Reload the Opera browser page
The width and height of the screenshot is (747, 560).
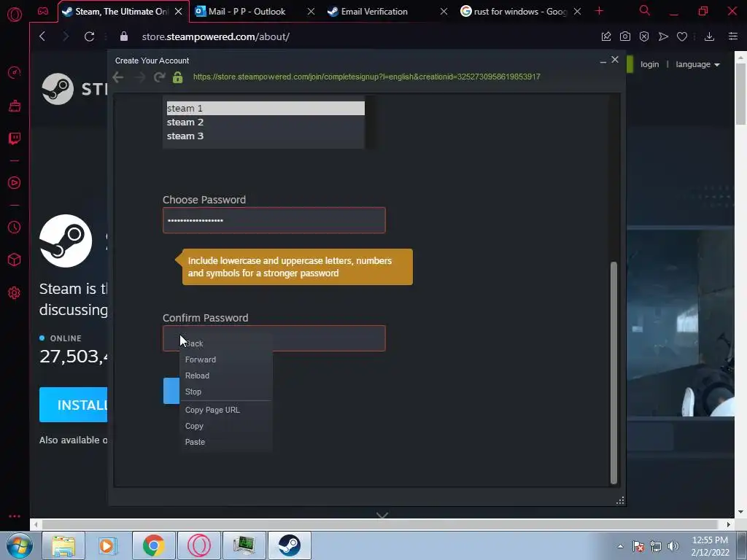pyautogui.click(x=89, y=36)
